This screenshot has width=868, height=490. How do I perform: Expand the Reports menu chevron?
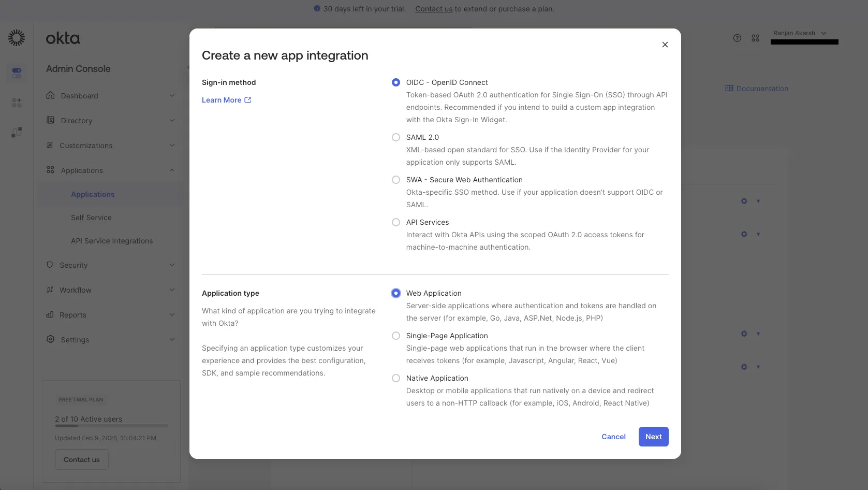coord(172,314)
